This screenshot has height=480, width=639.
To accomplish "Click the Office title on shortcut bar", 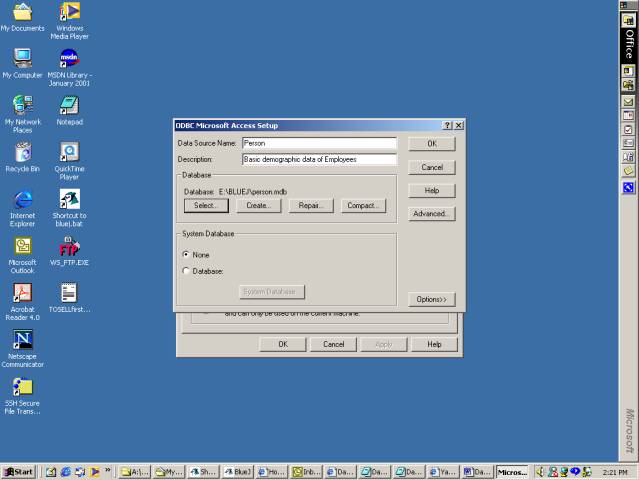I will pos(629,44).
